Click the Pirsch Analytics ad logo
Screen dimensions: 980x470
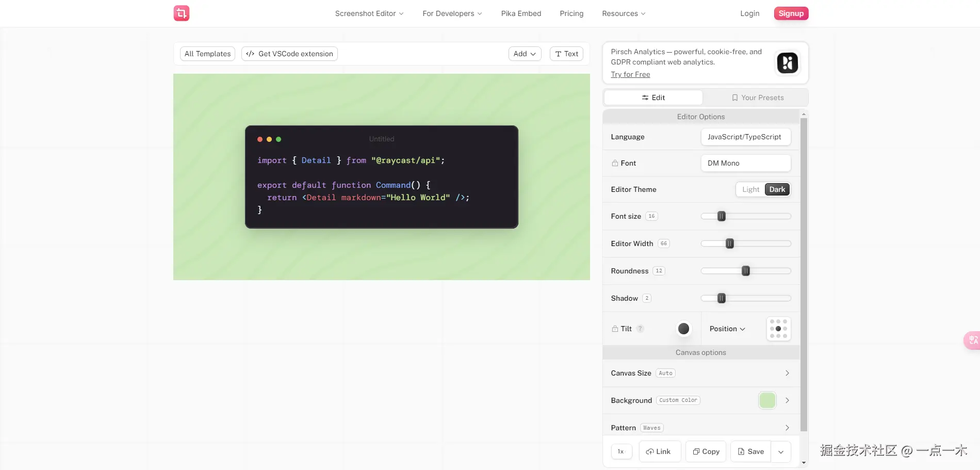[x=787, y=63]
